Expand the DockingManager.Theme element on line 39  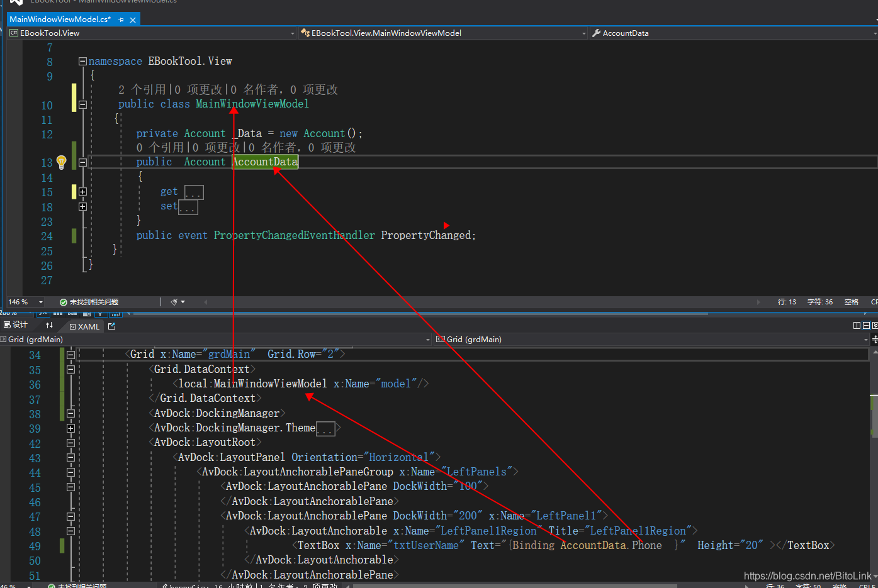pos(70,428)
